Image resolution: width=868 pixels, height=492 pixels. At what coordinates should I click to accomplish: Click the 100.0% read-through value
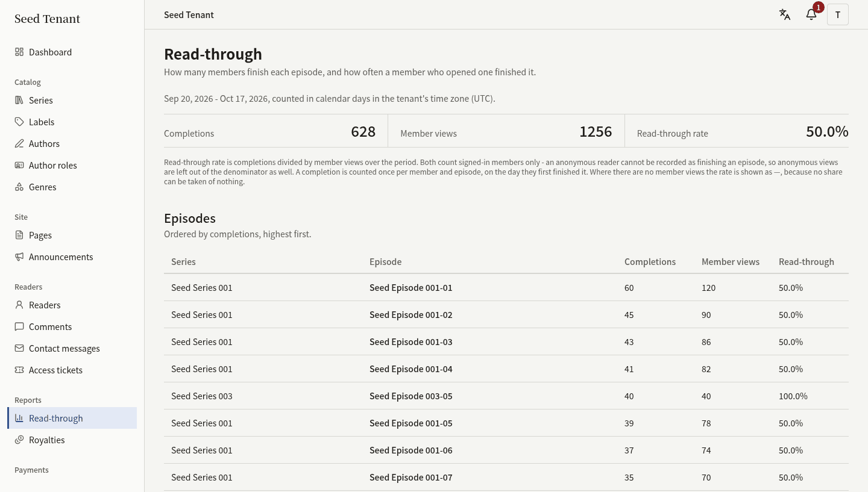click(x=793, y=396)
